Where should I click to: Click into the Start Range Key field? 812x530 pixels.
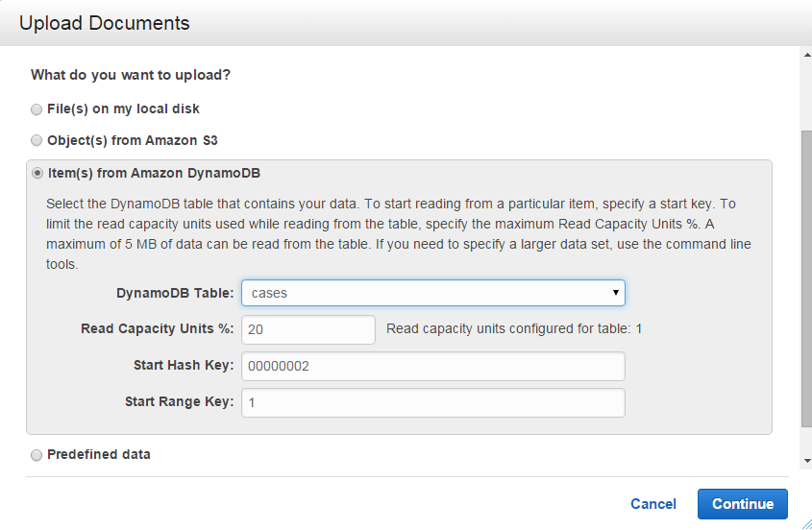click(x=432, y=402)
